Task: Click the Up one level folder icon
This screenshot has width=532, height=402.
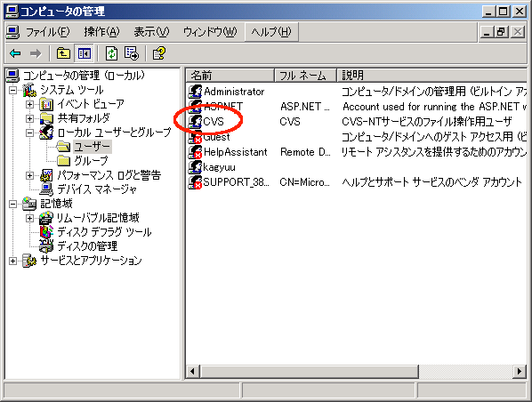Action: (63, 53)
